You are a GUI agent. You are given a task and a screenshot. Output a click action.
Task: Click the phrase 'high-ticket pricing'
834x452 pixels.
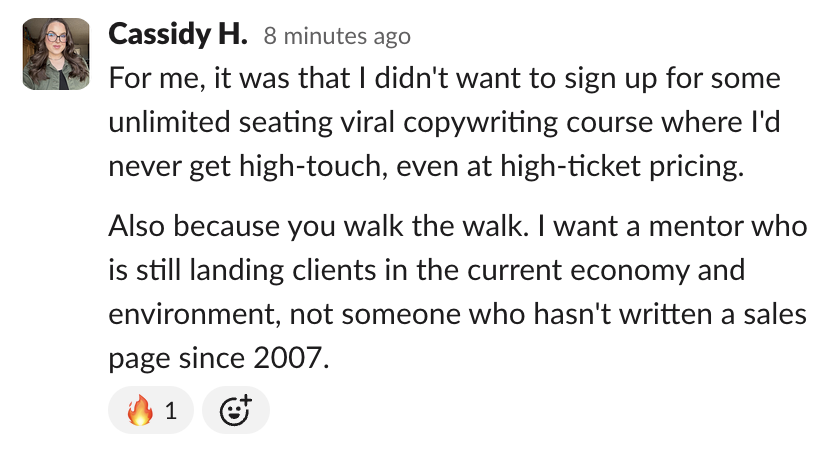621,166
